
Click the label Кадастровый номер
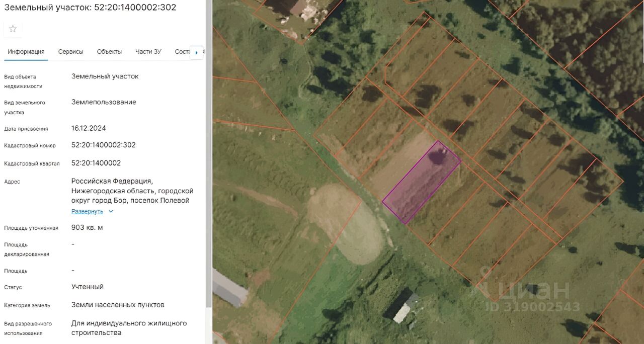30,146
